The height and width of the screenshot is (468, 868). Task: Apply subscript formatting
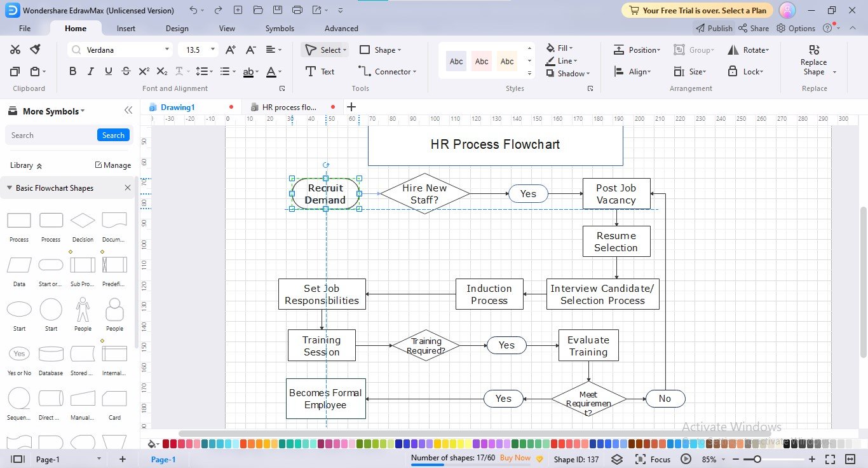point(162,71)
